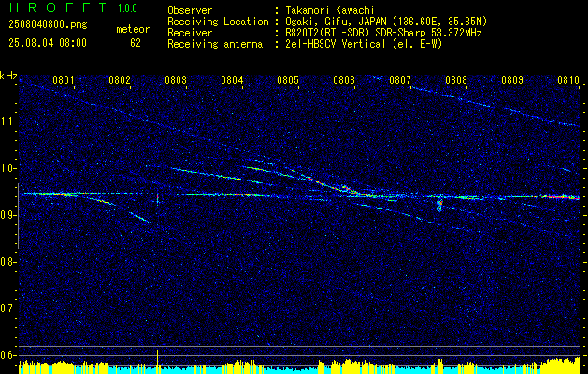
Task: Click the 0806 time marker
Action: click(344, 79)
